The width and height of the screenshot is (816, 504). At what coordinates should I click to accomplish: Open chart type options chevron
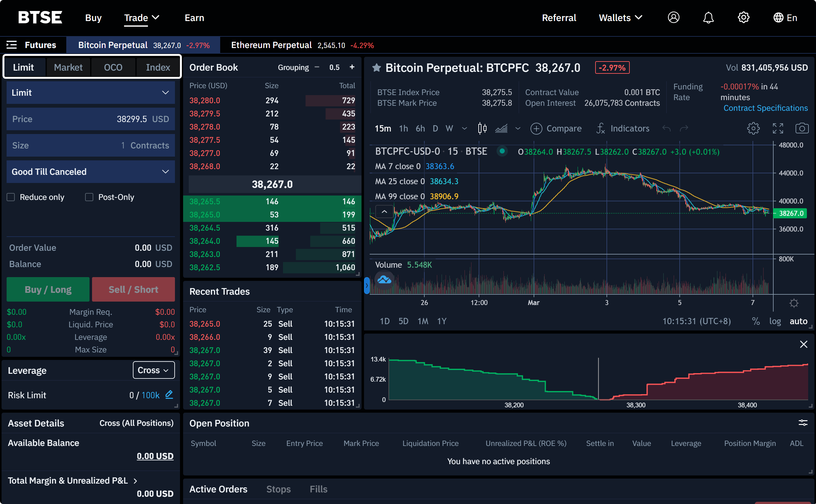(x=518, y=128)
